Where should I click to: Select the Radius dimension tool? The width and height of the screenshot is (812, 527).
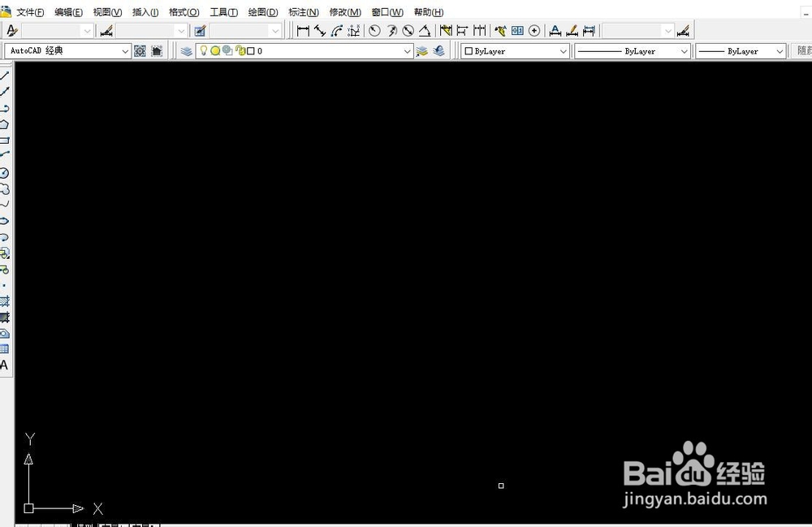pos(374,31)
